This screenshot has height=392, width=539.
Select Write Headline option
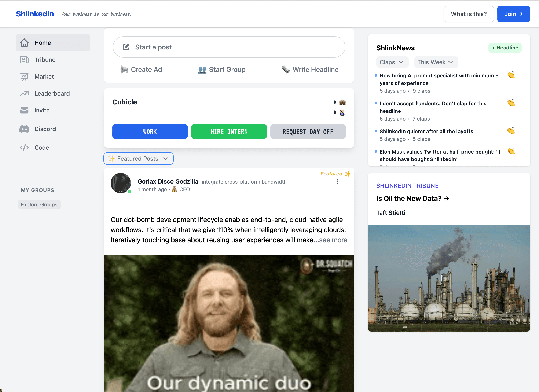pyautogui.click(x=310, y=70)
